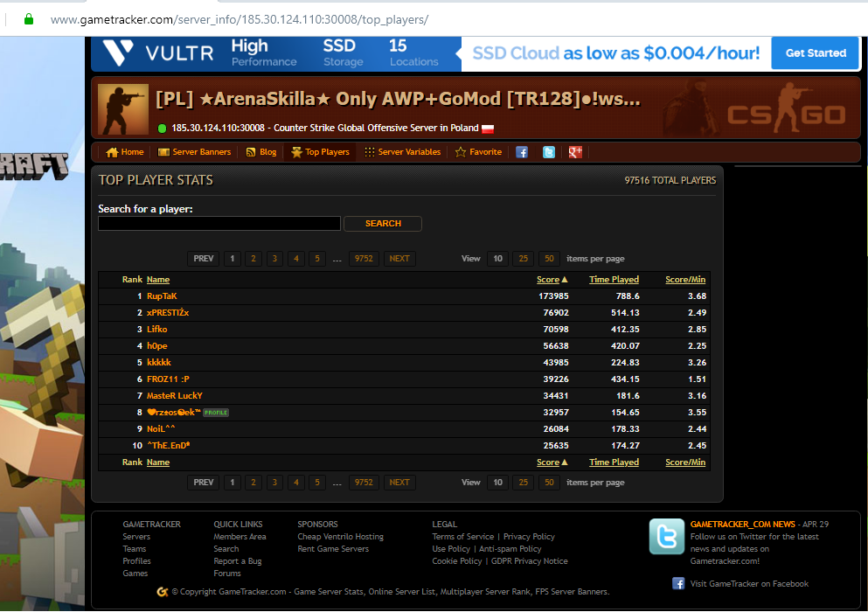Image resolution: width=868 pixels, height=612 pixels.
Task: Focus the Search for a player field
Action: click(219, 223)
